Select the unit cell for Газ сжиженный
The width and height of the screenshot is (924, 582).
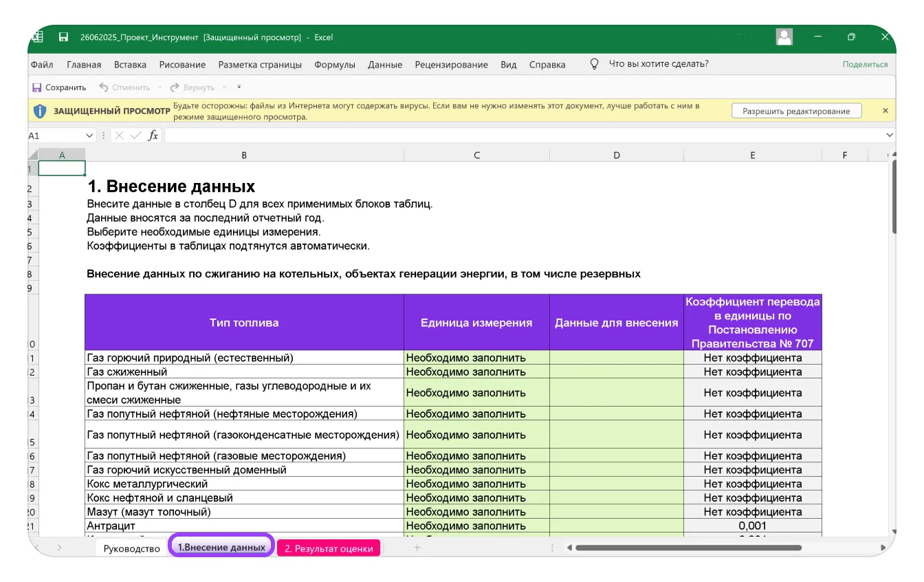[476, 372]
